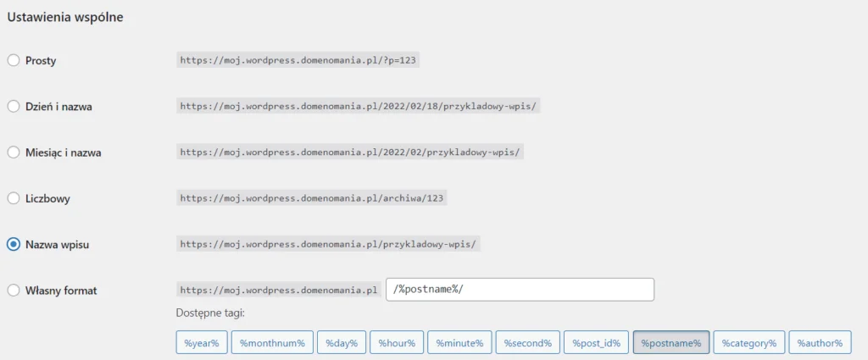This screenshot has width=868, height=360.
Task: Select Miesiąc i nazwa permalink structure
Action: (14, 152)
